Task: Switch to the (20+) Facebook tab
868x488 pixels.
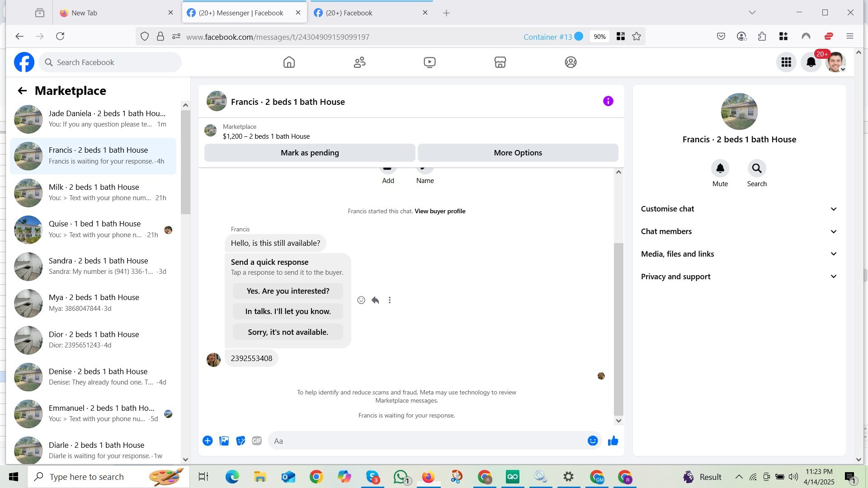Action: pyautogui.click(x=349, y=13)
